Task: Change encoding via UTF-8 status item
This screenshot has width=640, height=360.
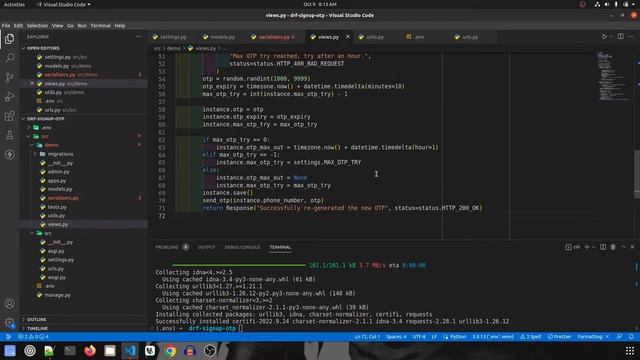Action: pyautogui.click(x=419, y=337)
